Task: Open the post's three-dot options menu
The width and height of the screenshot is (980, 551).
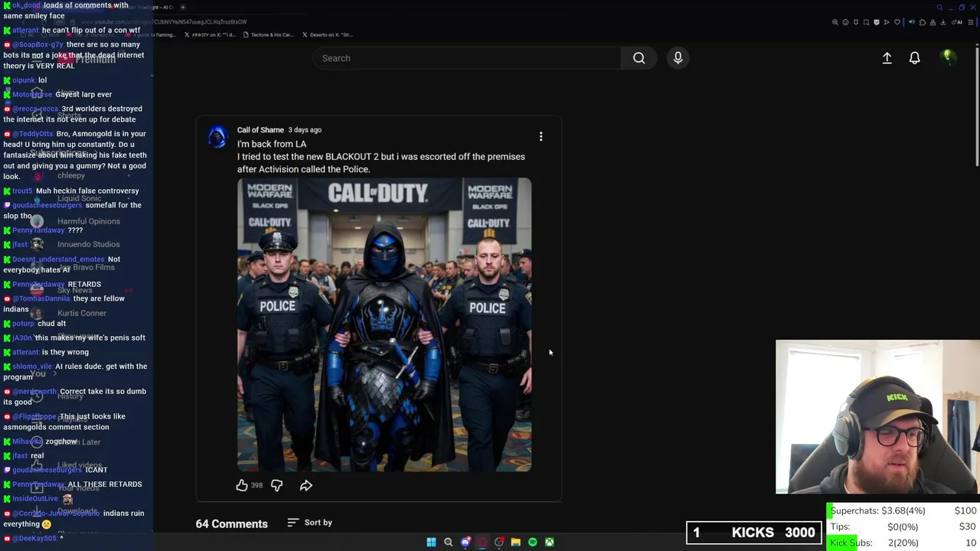Action: [x=541, y=136]
